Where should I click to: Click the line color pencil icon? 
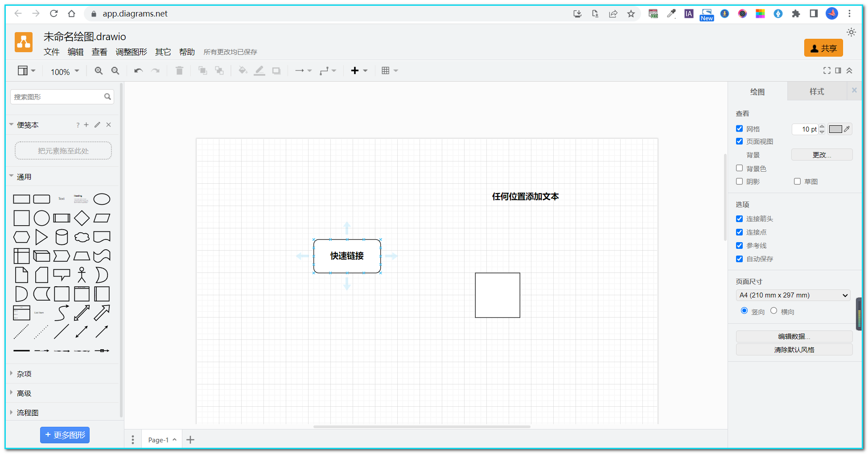(x=259, y=71)
